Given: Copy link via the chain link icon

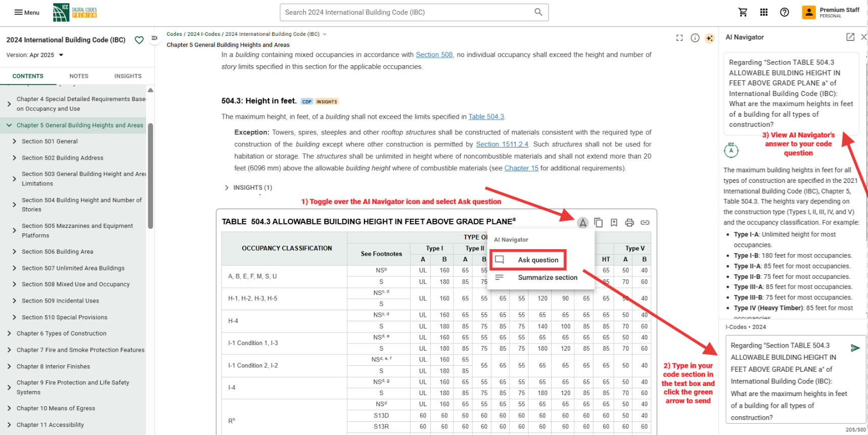Looking at the screenshot, I should coord(645,223).
